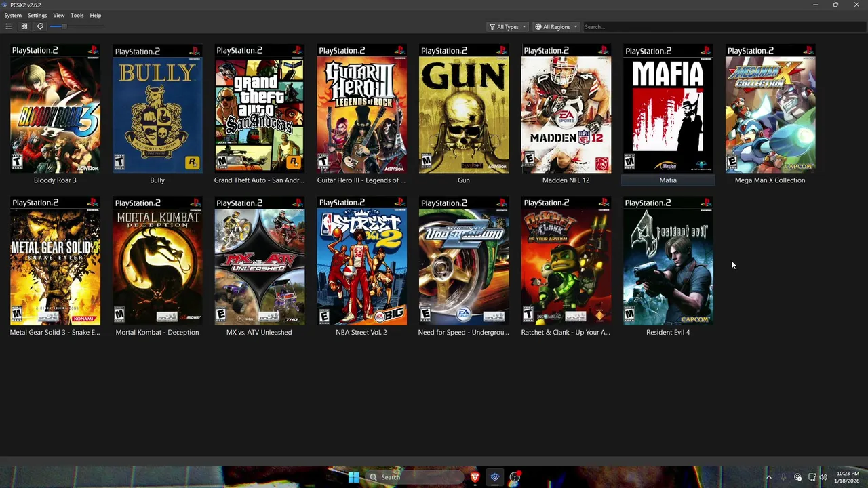Select the Madden NFL 12 cover
Screen dimensions: 868x488
click(x=566, y=109)
